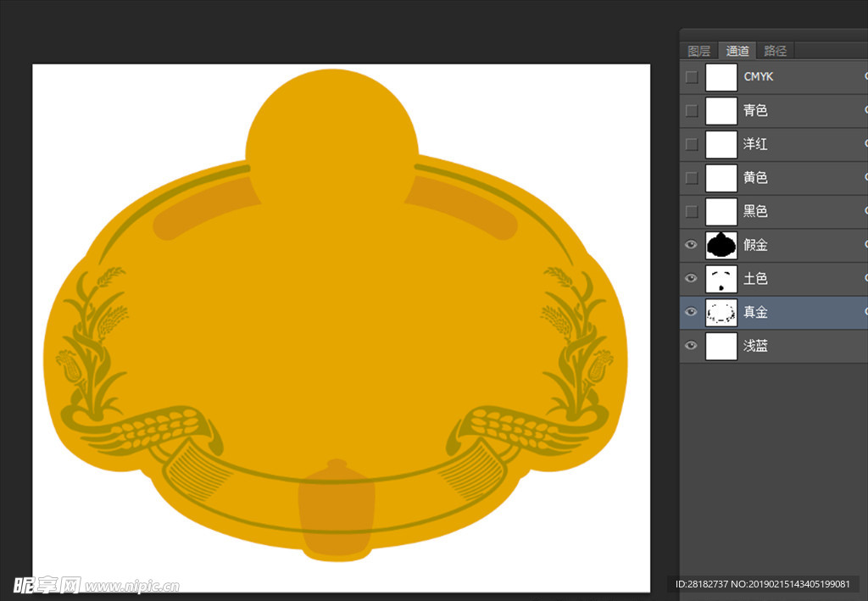Hide the 假金 channel eye icon
The width and height of the screenshot is (868, 601).
tap(692, 245)
